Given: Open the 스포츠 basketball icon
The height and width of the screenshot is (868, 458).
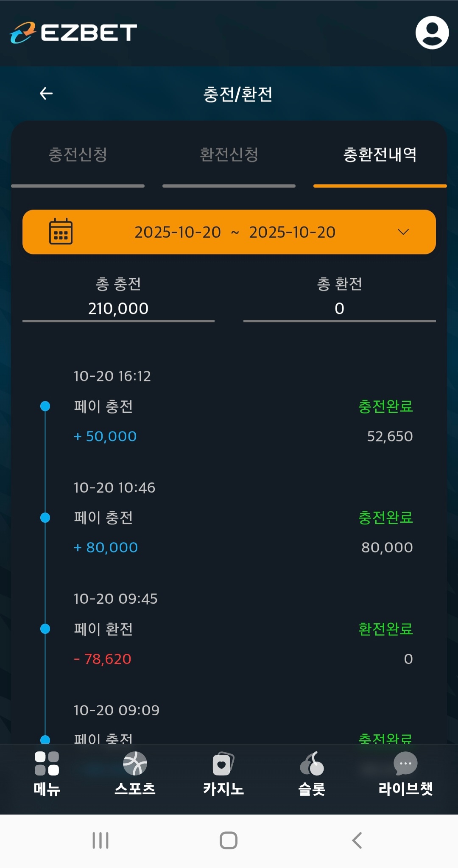Looking at the screenshot, I should point(135,764).
